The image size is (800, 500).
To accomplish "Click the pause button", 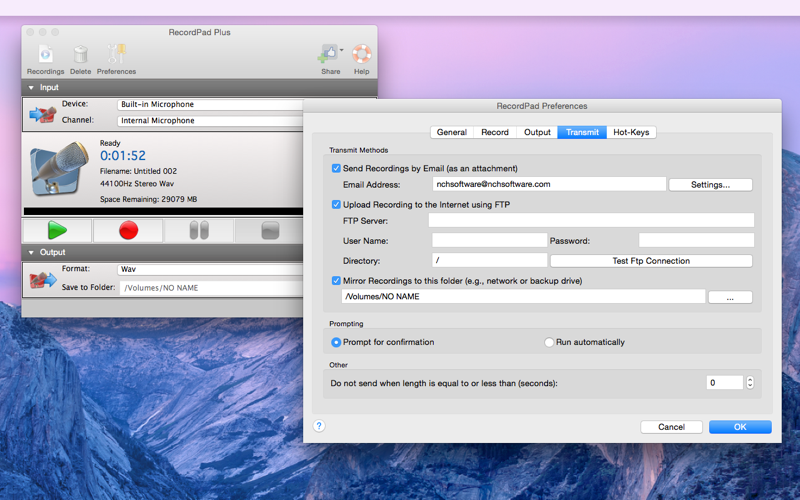I will pyautogui.click(x=199, y=230).
